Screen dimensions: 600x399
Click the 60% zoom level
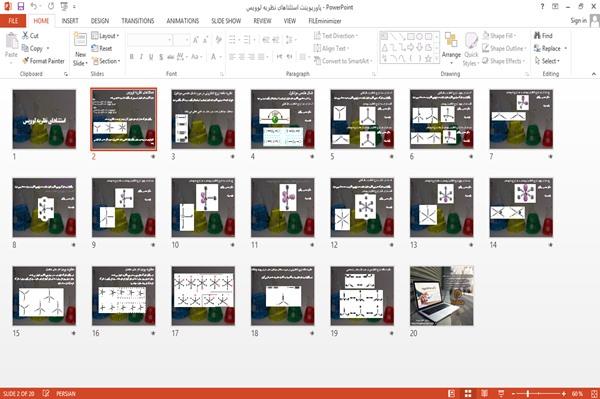pyautogui.click(x=577, y=394)
